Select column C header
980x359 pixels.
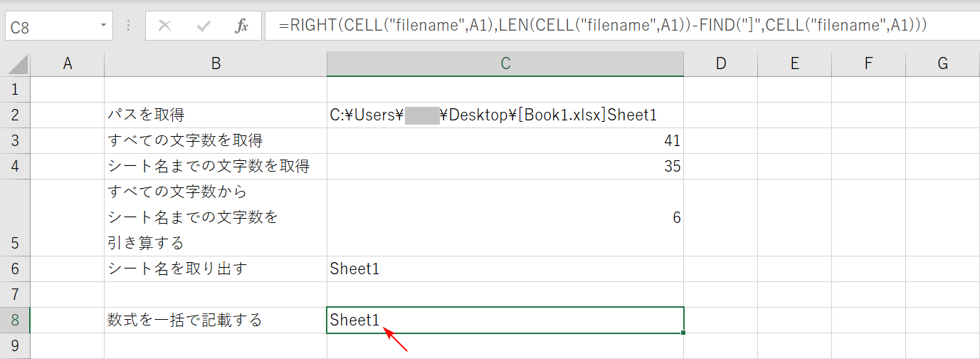[505, 64]
